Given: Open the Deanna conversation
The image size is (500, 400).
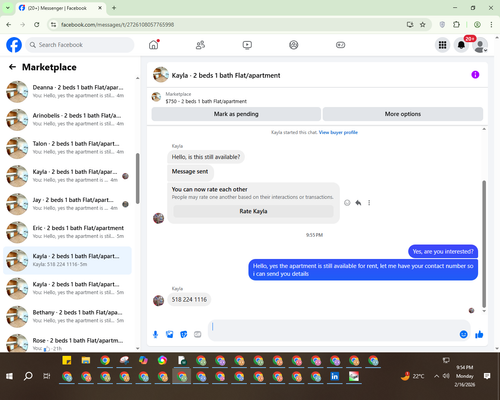Looking at the screenshot, I should 67,91.
